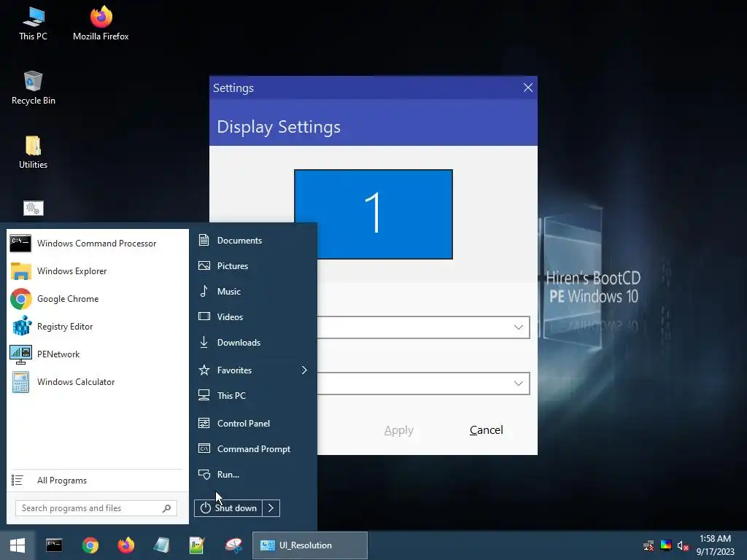The width and height of the screenshot is (747, 560).
Task: Launch Windows Explorer from start menu
Action: pyautogui.click(x=97, y=271)
